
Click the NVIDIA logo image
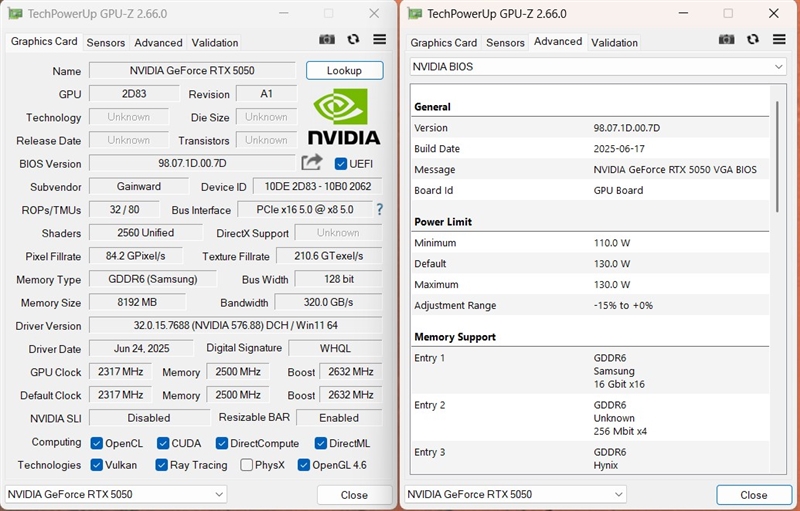(343, 116)
